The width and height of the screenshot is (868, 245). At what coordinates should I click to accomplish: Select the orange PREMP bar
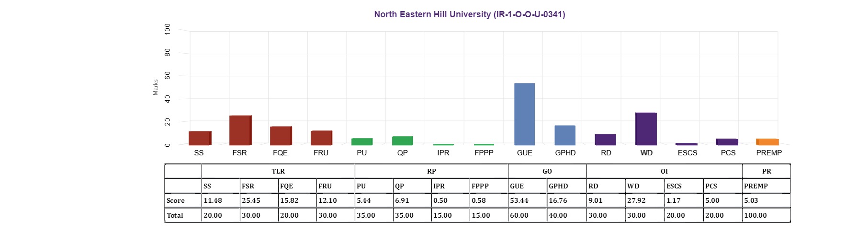767,142
